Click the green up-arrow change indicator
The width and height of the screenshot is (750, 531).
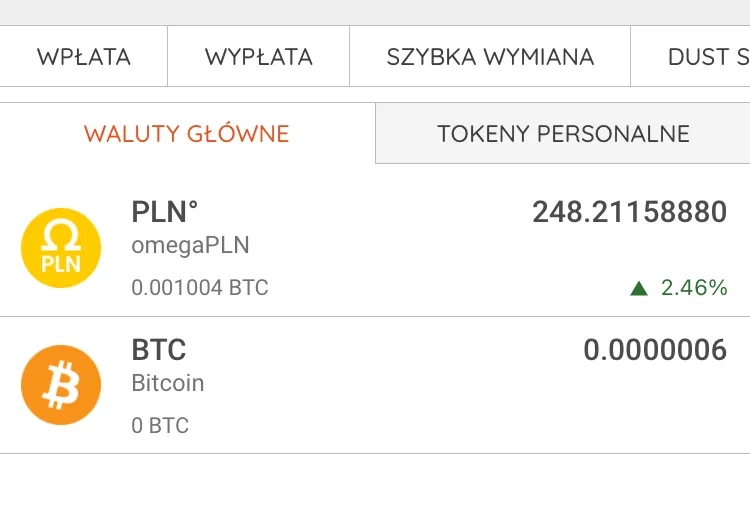[x=639, y=288]
